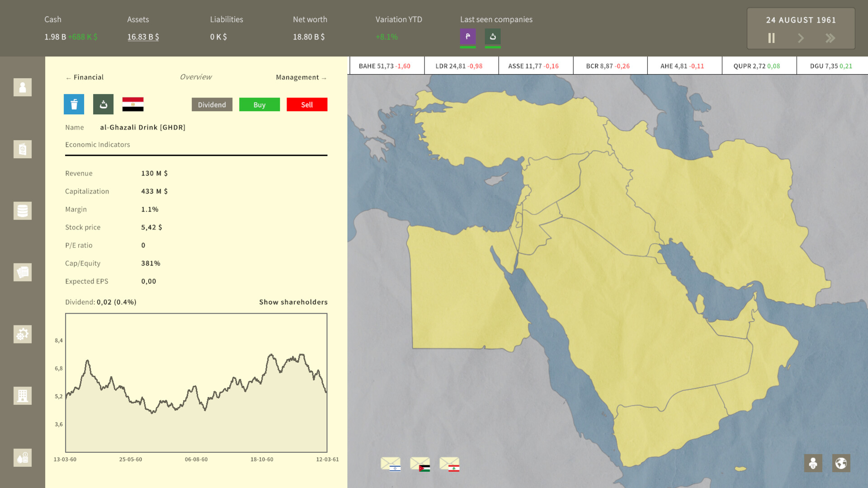
Task: Show shareholders of al-Ghazali Drink
Action: (292, 302)
